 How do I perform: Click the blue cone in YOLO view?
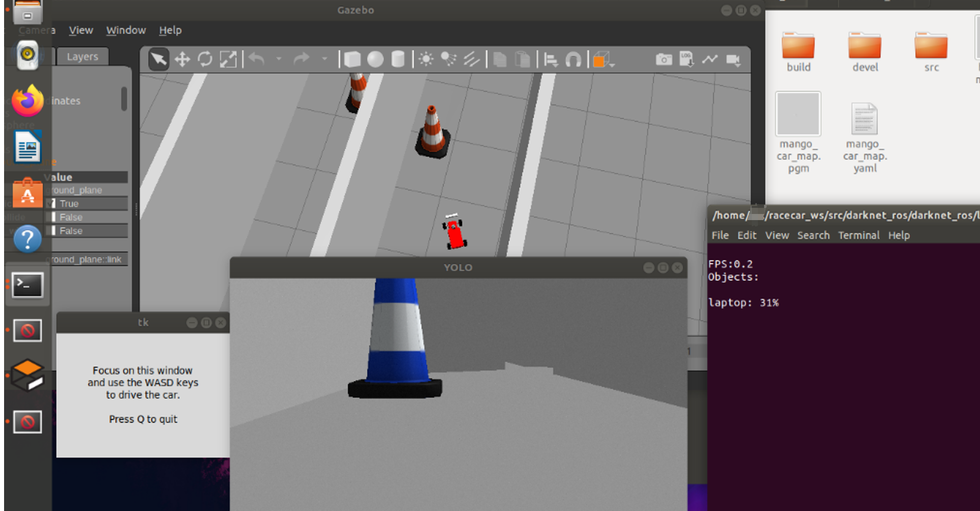396,338
